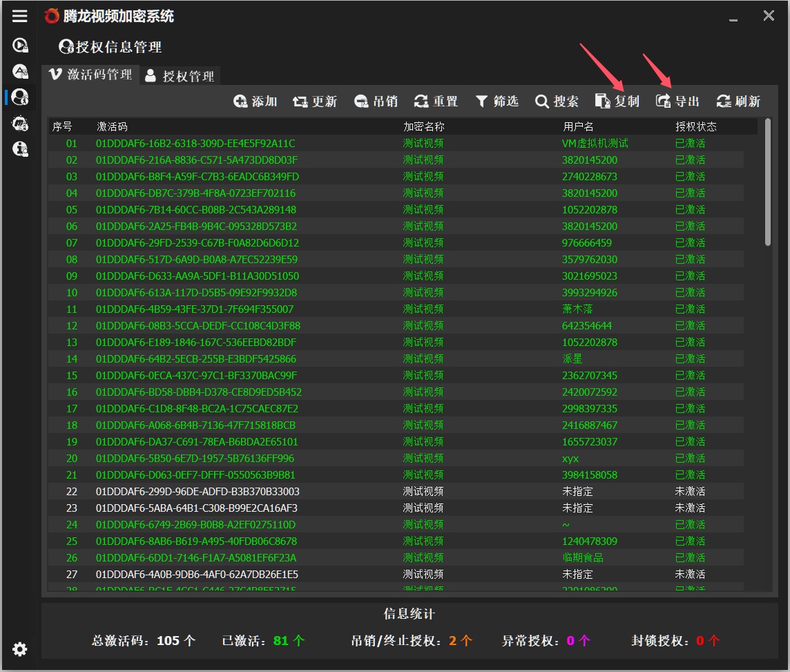Open the hamburger menu icon

click(x=19, y=16)
